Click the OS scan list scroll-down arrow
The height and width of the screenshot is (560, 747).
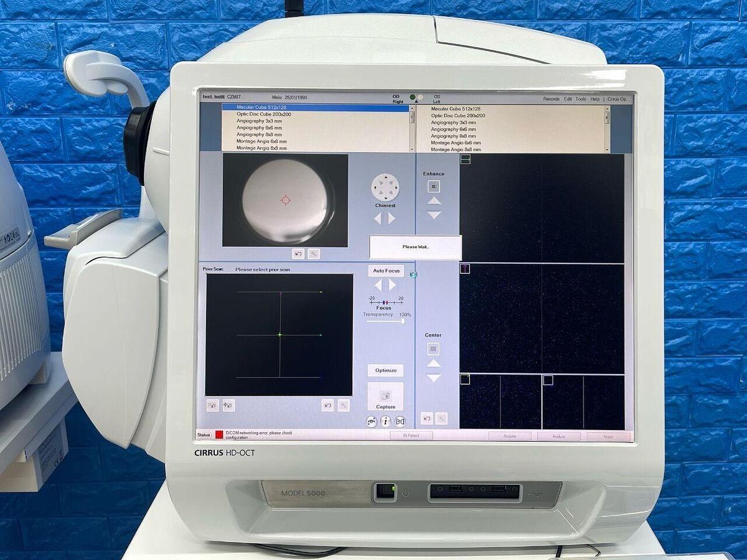coord(608,150)
